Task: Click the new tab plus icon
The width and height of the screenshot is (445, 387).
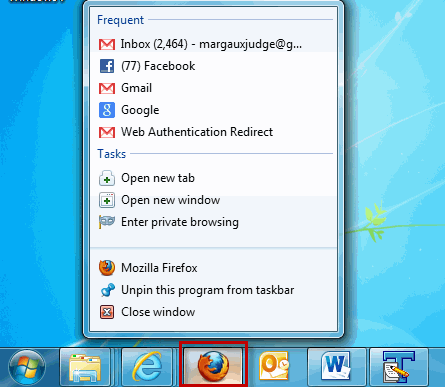Action: (x=107, y=178)
